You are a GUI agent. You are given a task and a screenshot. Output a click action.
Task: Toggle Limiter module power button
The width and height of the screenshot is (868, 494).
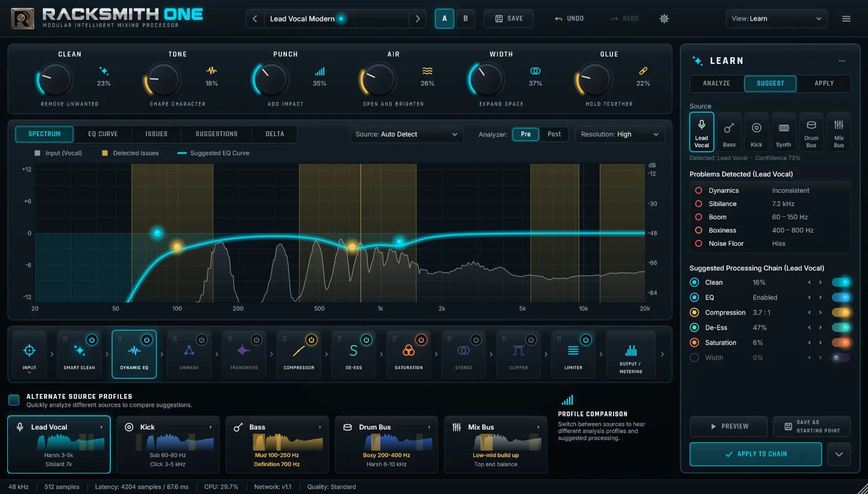coord(585,340)
